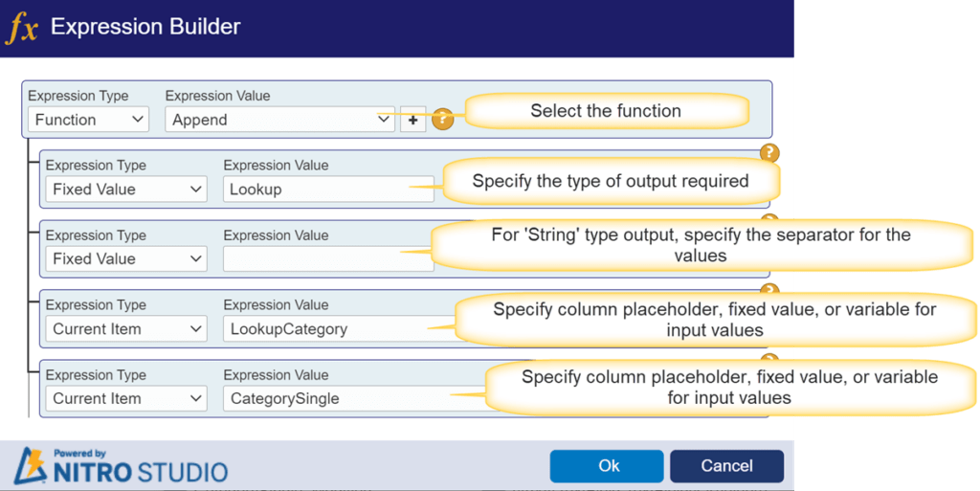The height and width of the screenshot is (491, 980).
Task: Dismiss the dialog with Cancel button
Action: [x=727, y=466]
